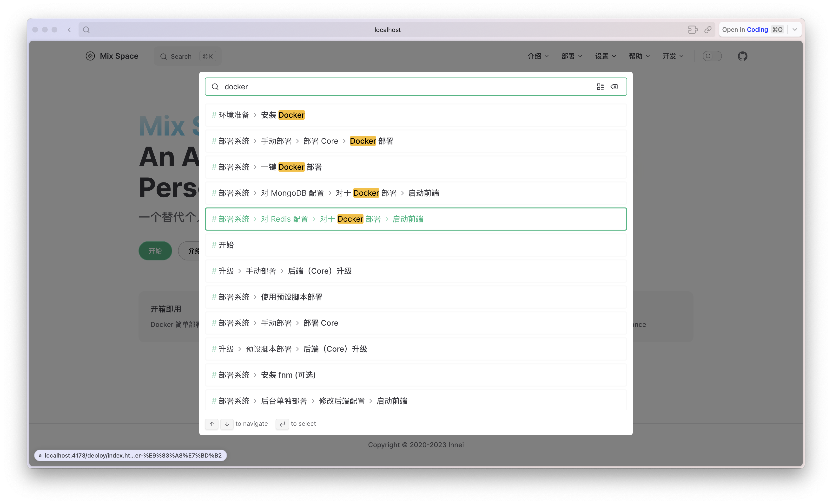This screenshot has height=504, width=832.
Task: Expand the 介绍 navigation dropdown
Action: (x=538, y=56)
